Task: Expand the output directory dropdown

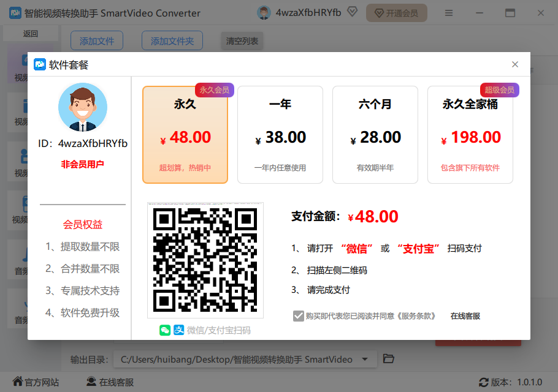Action: click(x=365, y=359)
